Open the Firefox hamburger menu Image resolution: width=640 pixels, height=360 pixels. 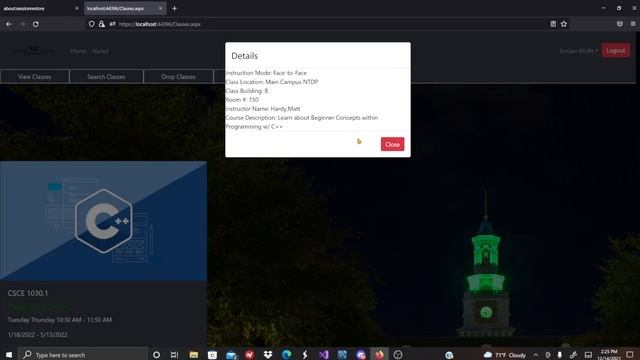coord(633,24)
